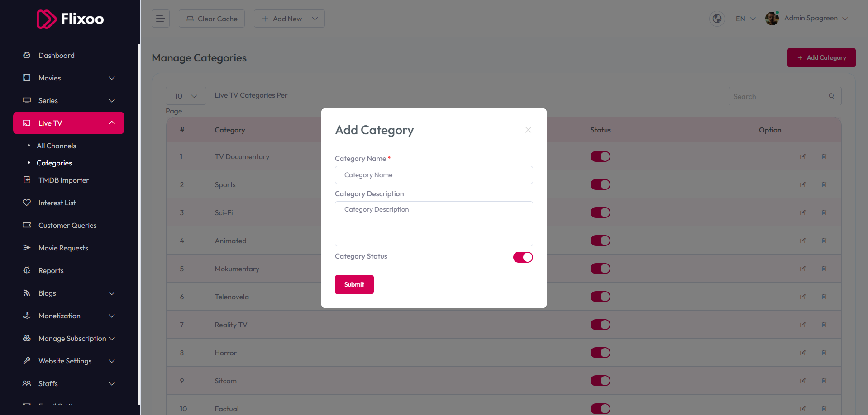Select All Channels under Live TV
Image resolution: width=868 pixels, height=415 pixels.
(57, 146)
